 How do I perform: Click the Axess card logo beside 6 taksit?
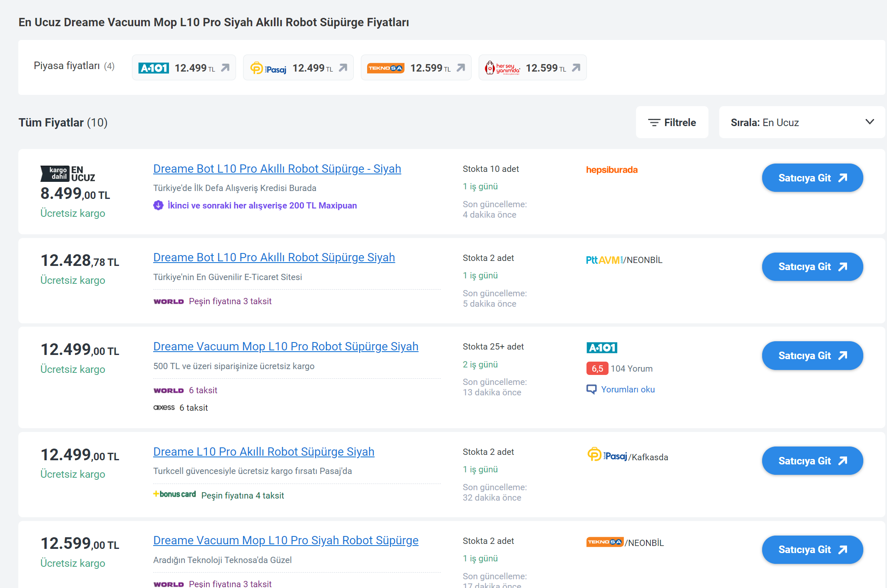pos(164,407)
